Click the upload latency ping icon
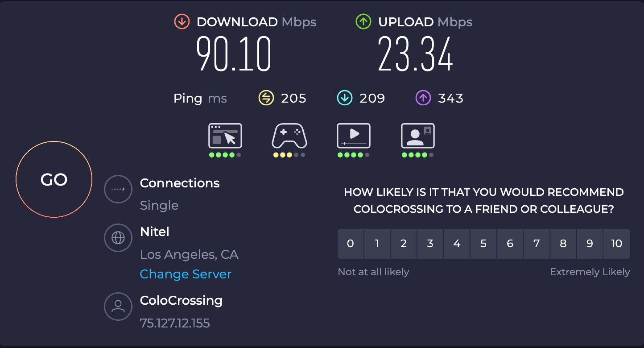Image resolution: width=644 pixels, height=348 pixels. [x=423, y=98]
